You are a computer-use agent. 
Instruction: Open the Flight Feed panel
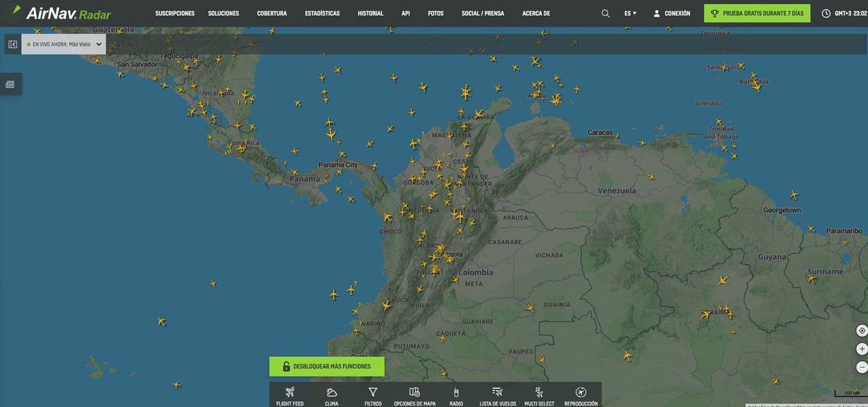290,395
